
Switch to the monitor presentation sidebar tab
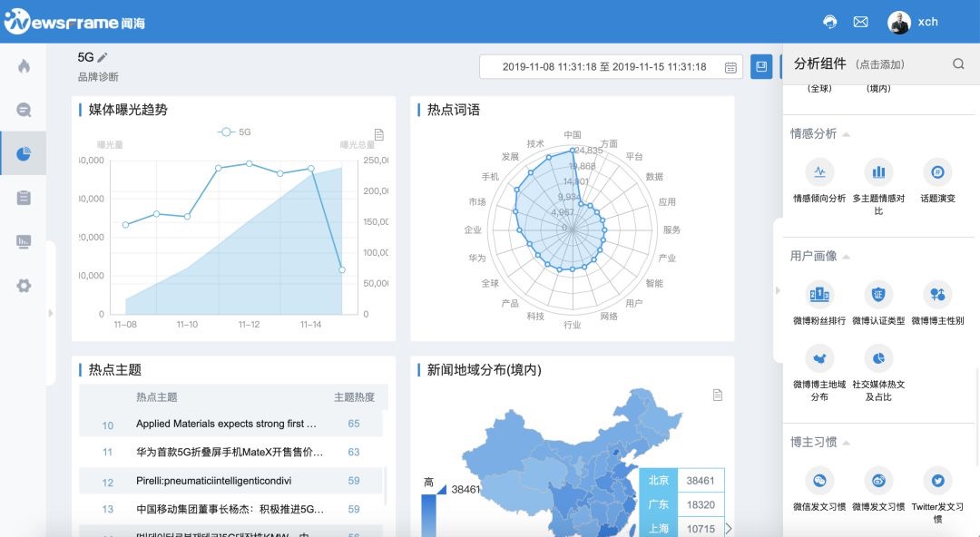pos(24,241)
